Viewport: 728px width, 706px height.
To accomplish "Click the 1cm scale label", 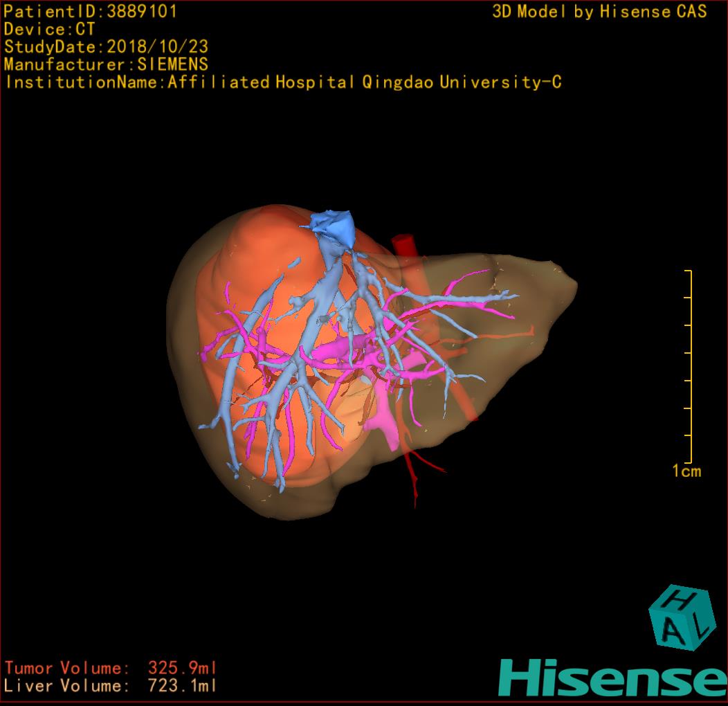I will (686, 471).
